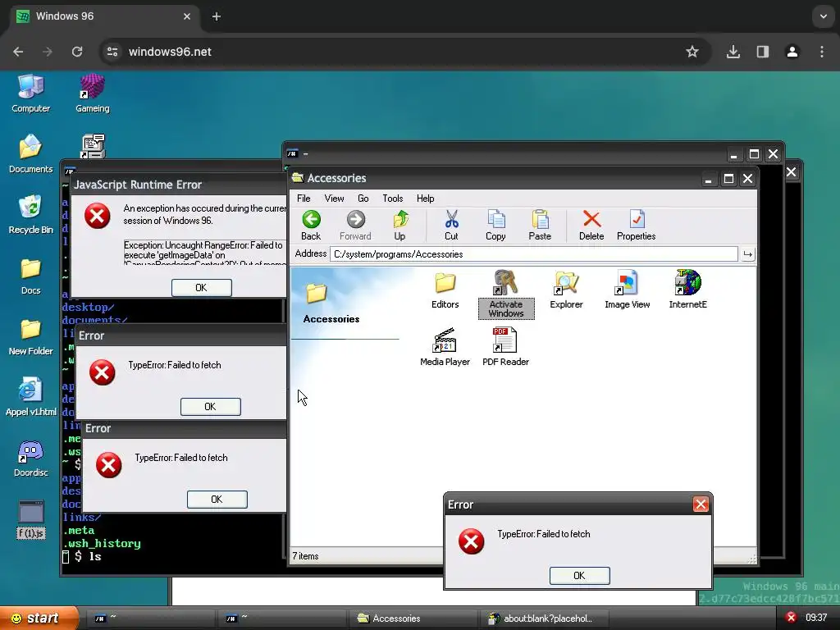Launch the Image View shortcut
The width and height of the screenshot is (840, 630).
(627, 290)
